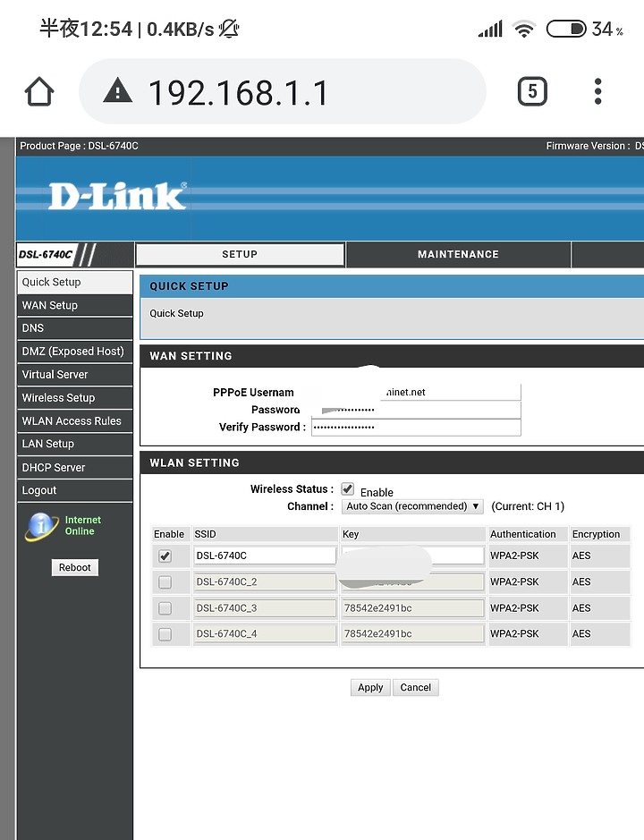The image size is (644, 840).
Task: Click the QUICK SETUP blue header
Action: pos(392,286)
